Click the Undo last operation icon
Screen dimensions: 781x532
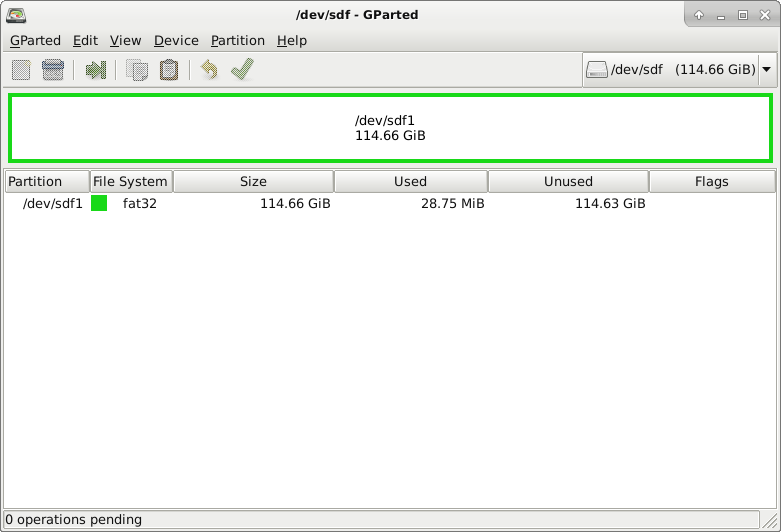pos(209,70)
